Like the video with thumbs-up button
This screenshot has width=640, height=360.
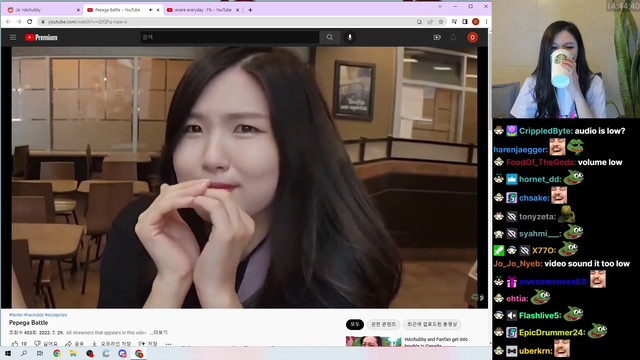tap(19, 344)
